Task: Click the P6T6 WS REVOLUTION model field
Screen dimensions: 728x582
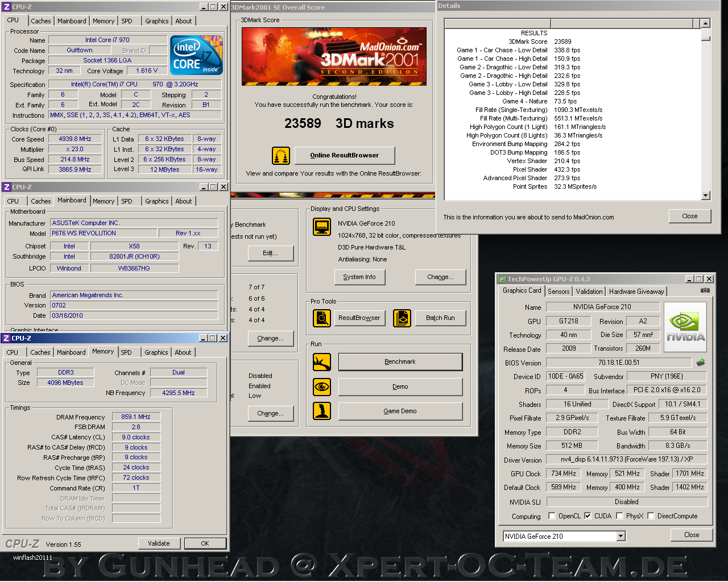Action: pos(104,233)
